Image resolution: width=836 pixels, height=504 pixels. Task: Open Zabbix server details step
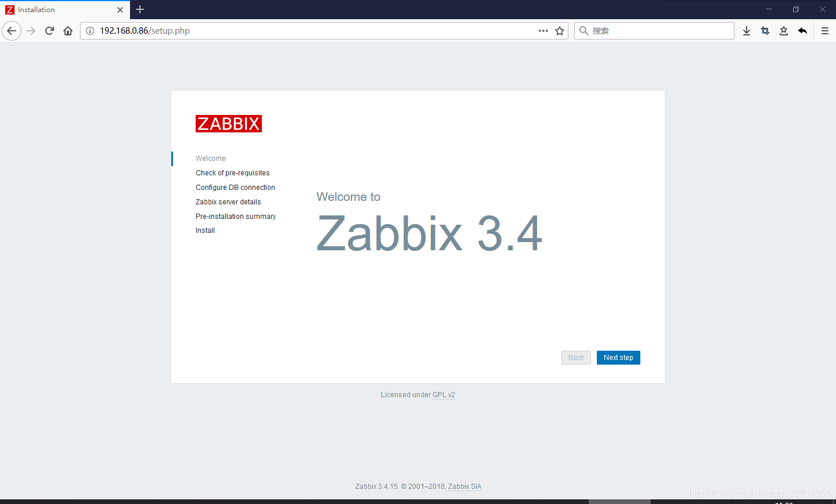point(228,202)
